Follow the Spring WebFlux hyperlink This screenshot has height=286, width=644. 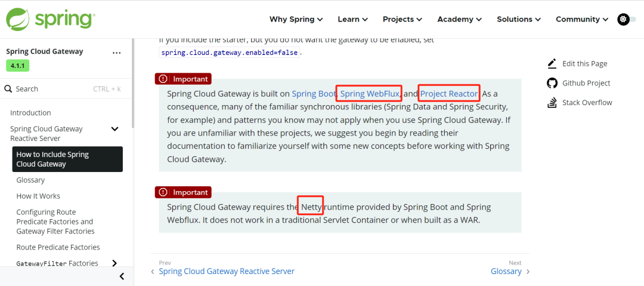click(x=370, y=94)
